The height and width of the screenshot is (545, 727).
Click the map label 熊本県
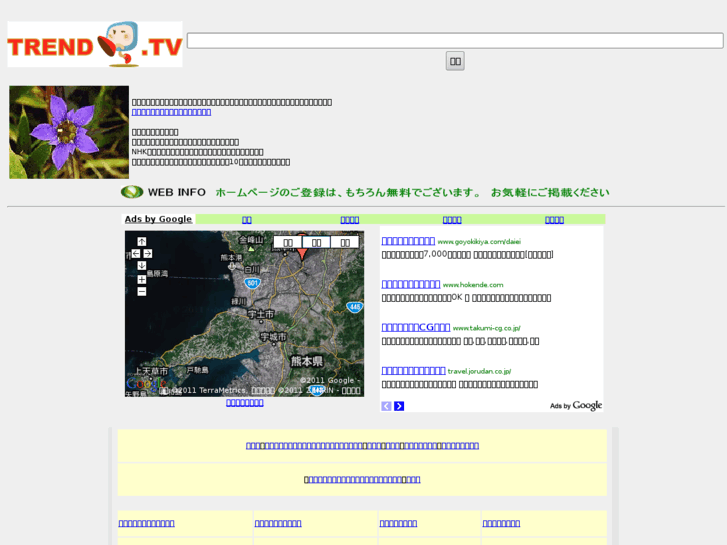tap(306, 361)
